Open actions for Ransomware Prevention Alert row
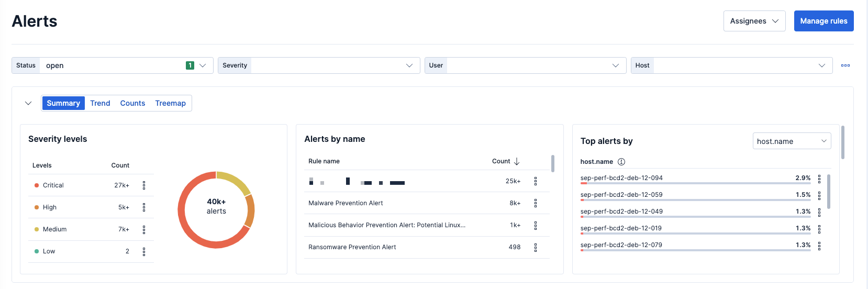The height and width of the screenshot is (289, 868). [x=536, y=248]
